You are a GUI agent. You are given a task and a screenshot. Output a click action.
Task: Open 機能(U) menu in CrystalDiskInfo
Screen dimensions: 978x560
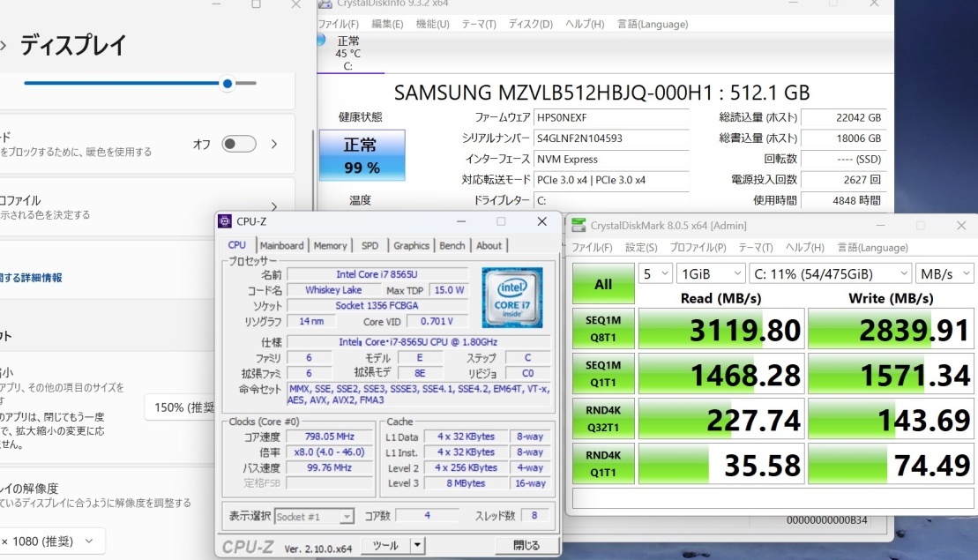pyautogui.click(x=432, y=25)
